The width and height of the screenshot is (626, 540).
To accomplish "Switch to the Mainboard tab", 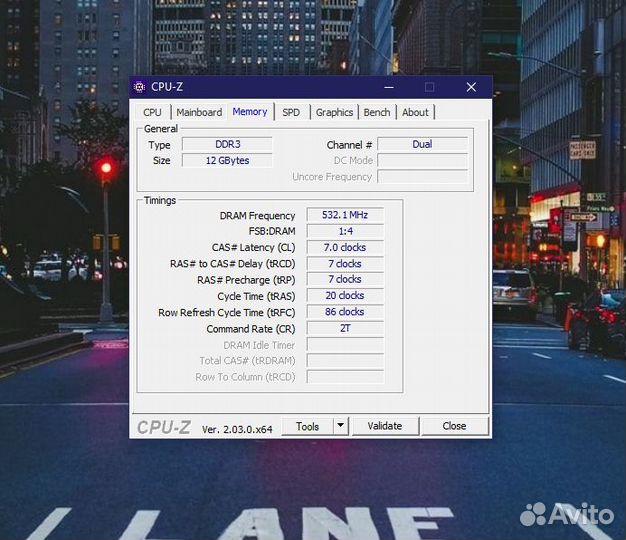I will click(x=199, y=113).
